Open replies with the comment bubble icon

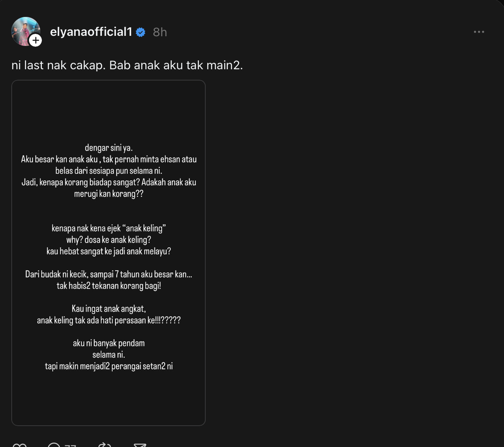54,445
